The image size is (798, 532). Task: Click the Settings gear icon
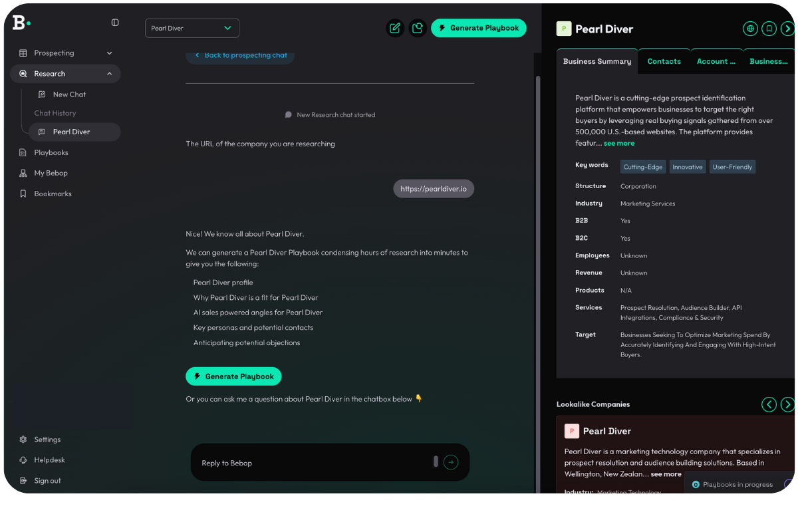click(23, 440)
